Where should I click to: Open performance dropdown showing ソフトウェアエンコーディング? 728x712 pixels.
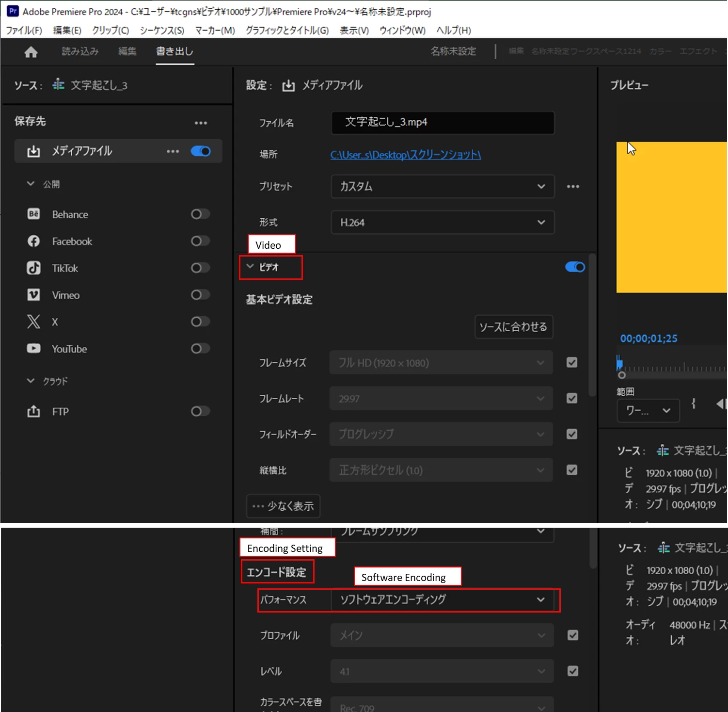(443, 600)
